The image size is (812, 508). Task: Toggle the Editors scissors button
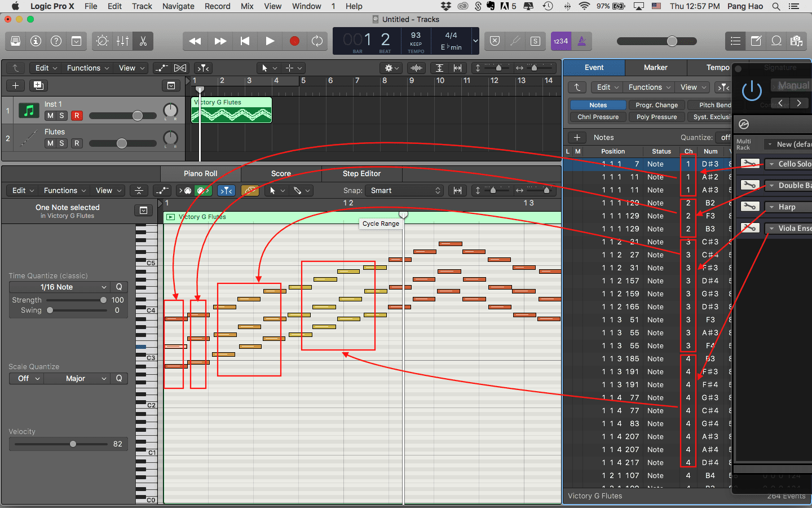[x=143, y=41]
